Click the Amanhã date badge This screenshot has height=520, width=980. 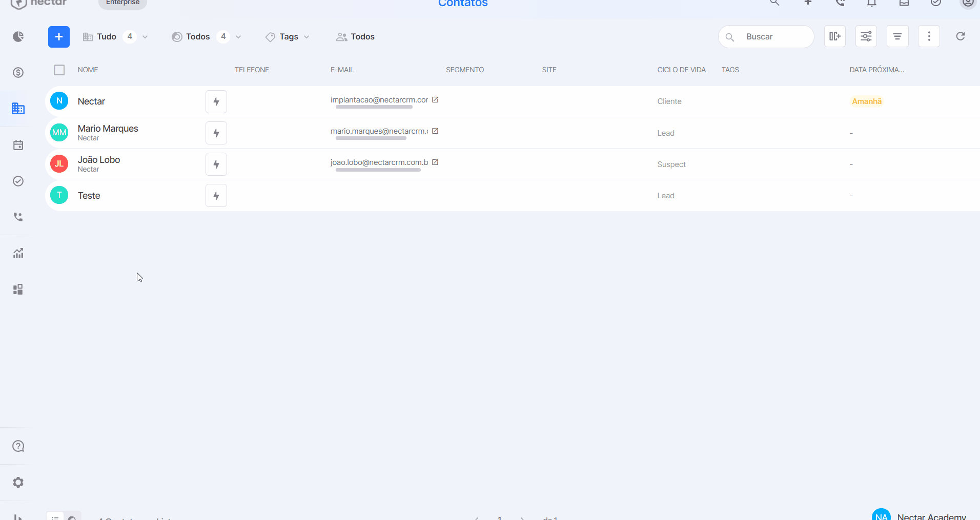[x=867, y=101]
